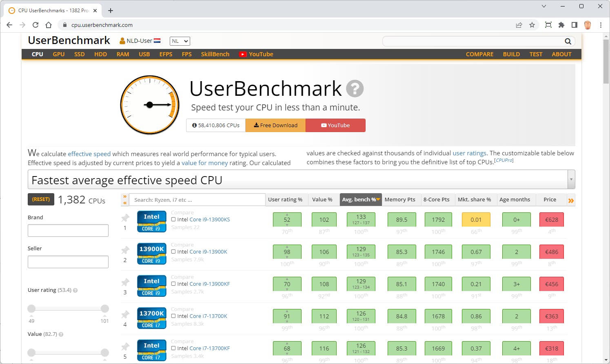Sort by the Avg. bench % column
The width and height of the screenshot is (610, 364).
[361, 200]
